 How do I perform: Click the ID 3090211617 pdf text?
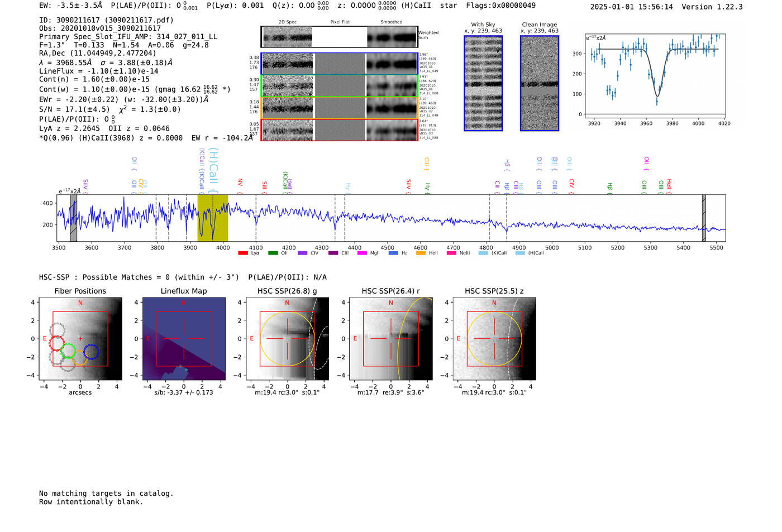click(x=106, y=20)
